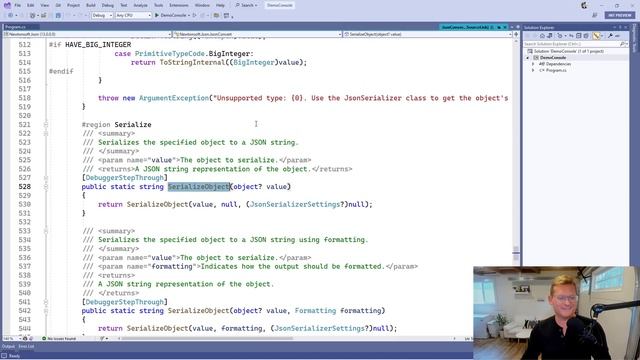This screenshot has width=640, height=360.
Task: Open the Window menu
Action: point(202,5)
